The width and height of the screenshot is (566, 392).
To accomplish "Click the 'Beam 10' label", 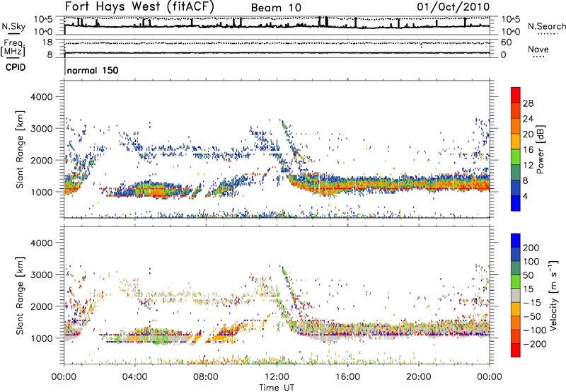I will [x=276, y=8].
